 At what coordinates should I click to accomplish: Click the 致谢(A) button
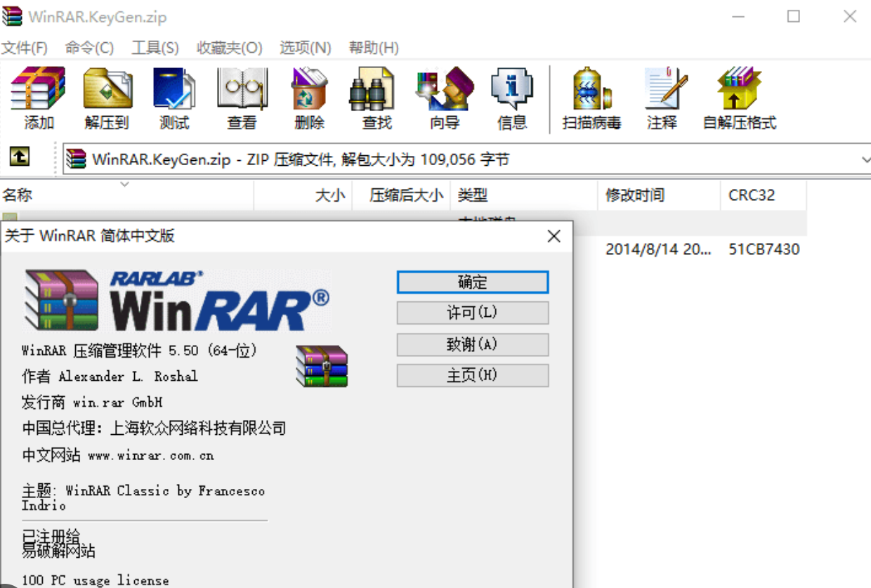473,344
